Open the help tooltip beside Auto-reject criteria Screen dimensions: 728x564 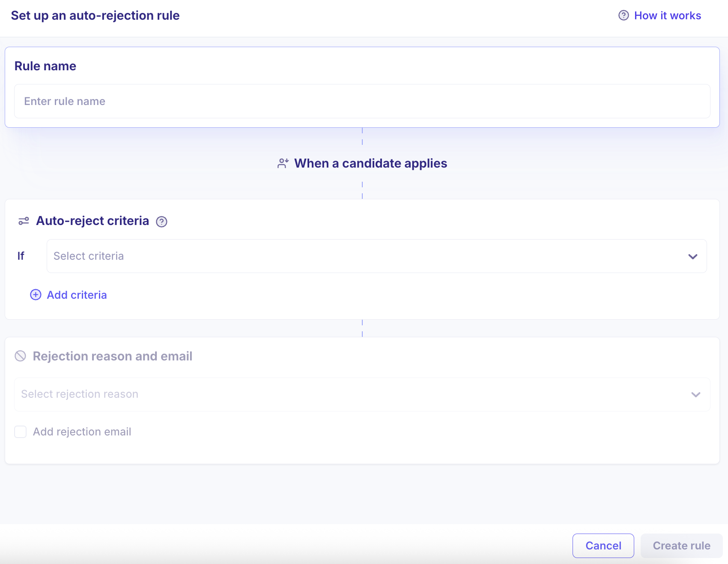pyautogui.click(x=161, y=222)
